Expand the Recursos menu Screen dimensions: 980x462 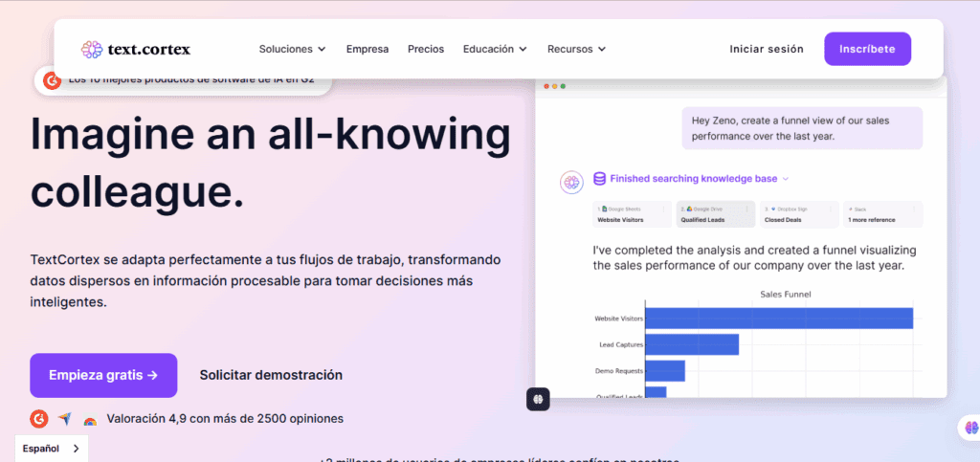coord(576,49)
